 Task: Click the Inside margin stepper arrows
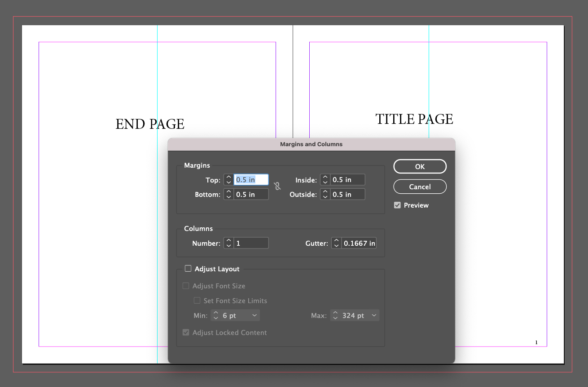325,180
